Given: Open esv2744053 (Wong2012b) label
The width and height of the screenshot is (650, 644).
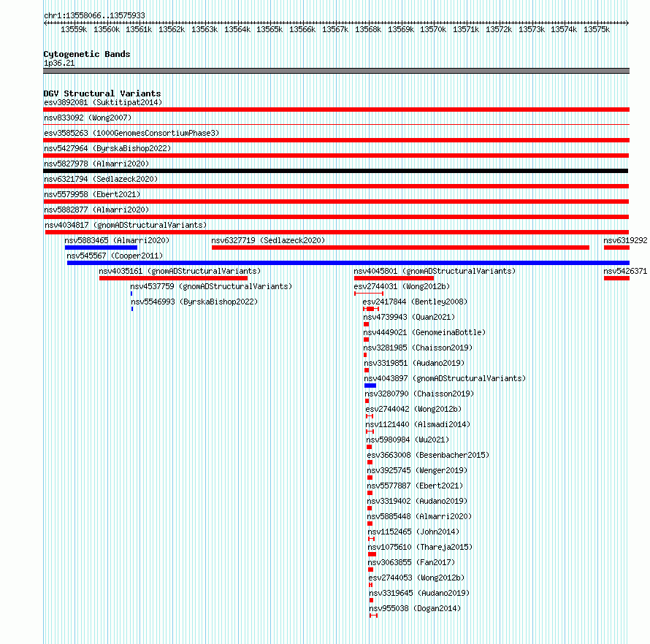Looking at the screenshot, I should click(x=416, y=578).
